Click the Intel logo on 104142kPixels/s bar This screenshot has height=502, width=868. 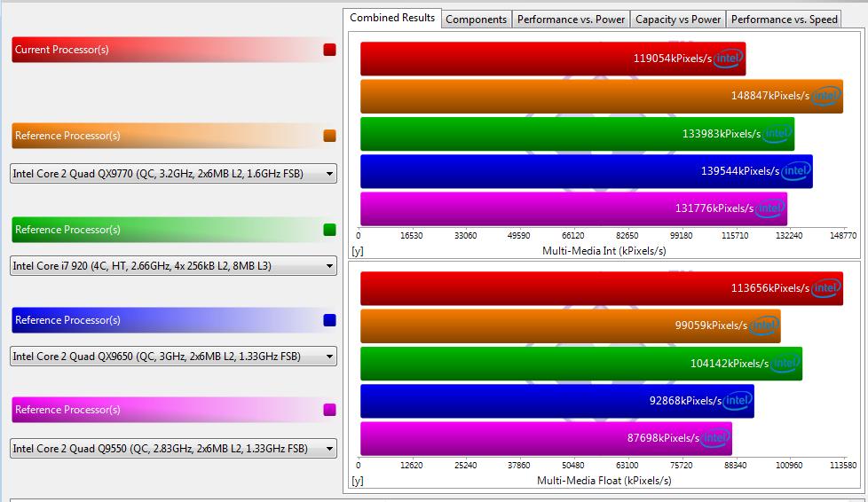785,363
